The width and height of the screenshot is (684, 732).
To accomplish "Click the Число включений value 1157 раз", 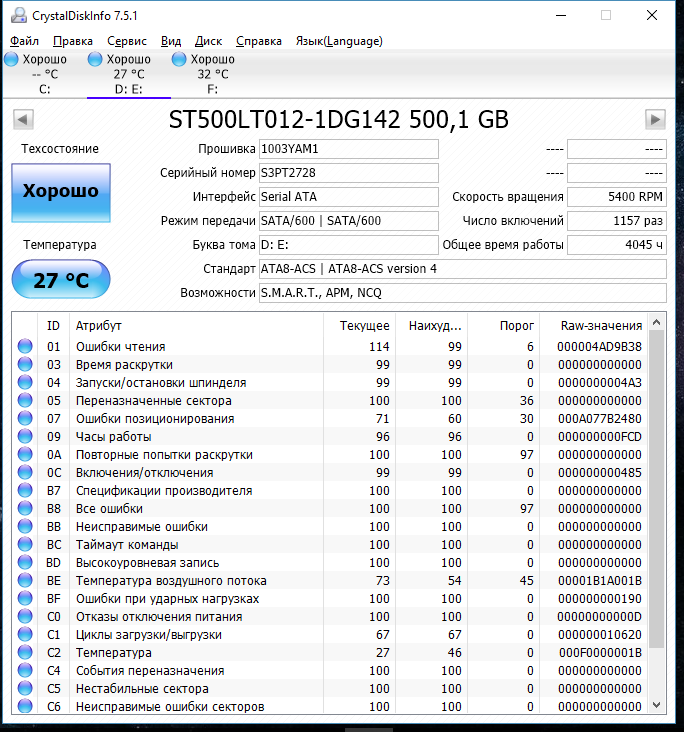I will tap(617, 221).
